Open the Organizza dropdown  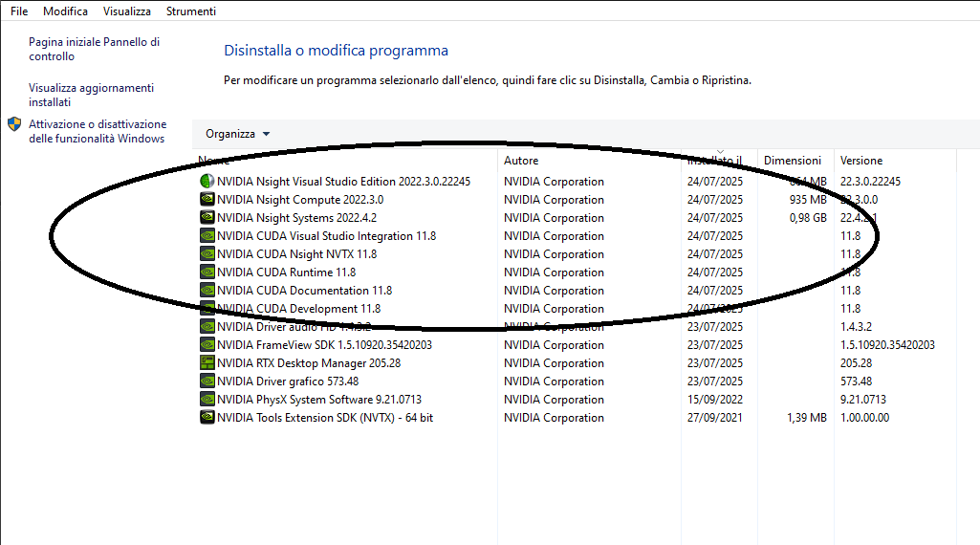pos(237,134)
